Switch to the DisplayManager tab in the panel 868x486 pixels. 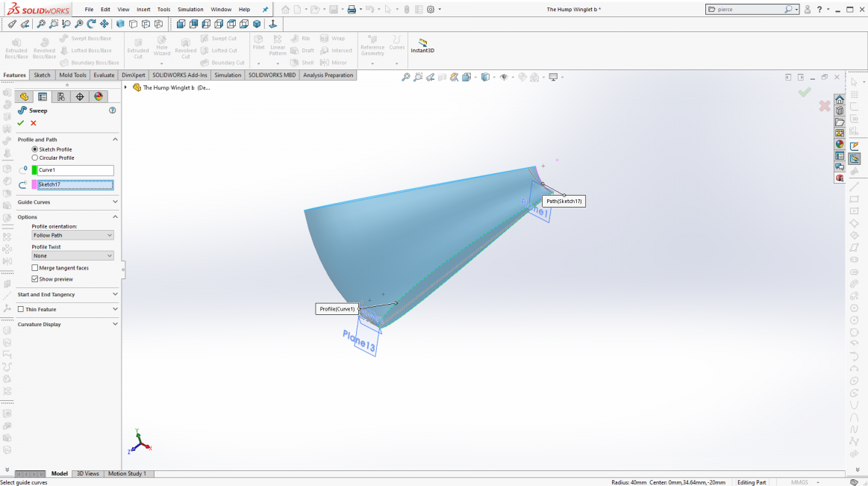click(98, 96)
